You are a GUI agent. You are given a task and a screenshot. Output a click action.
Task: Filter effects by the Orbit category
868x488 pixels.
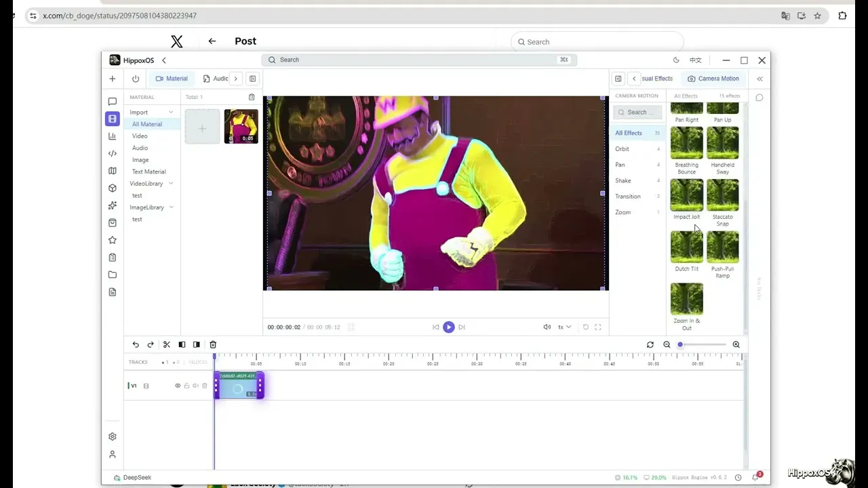pos(637,148)
